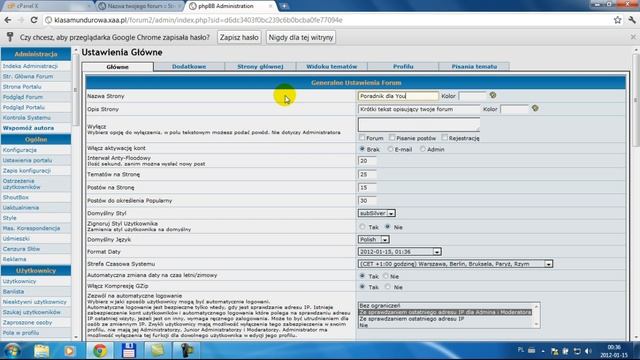Viewport: 640px width, 360px height.
Task: Click Postów na Stronę value field
Action: [367, 187]
